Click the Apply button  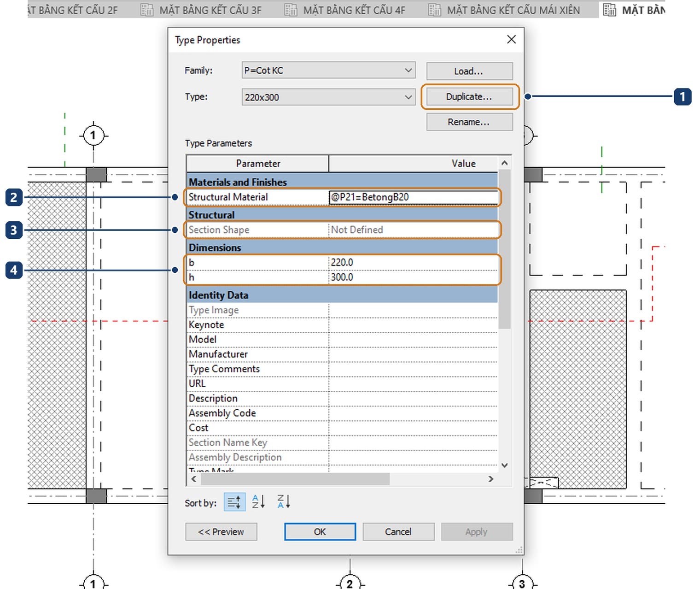point(477,532)
